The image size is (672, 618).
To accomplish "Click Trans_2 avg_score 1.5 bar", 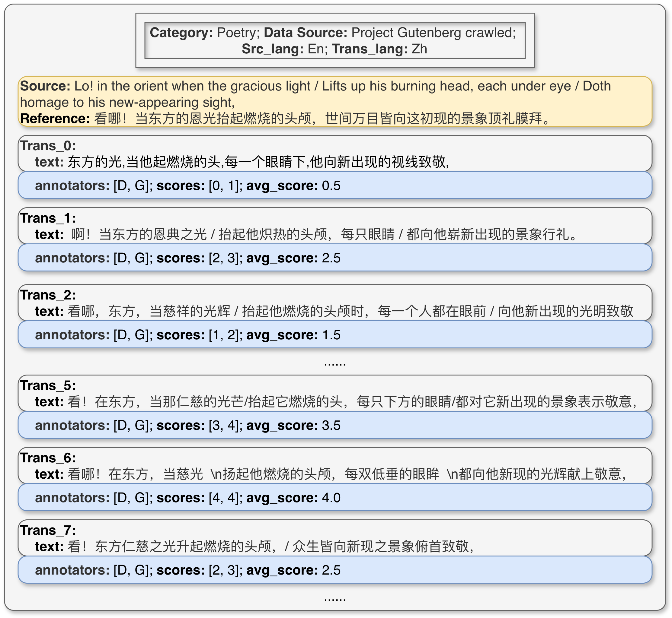I will click(335, 334).
